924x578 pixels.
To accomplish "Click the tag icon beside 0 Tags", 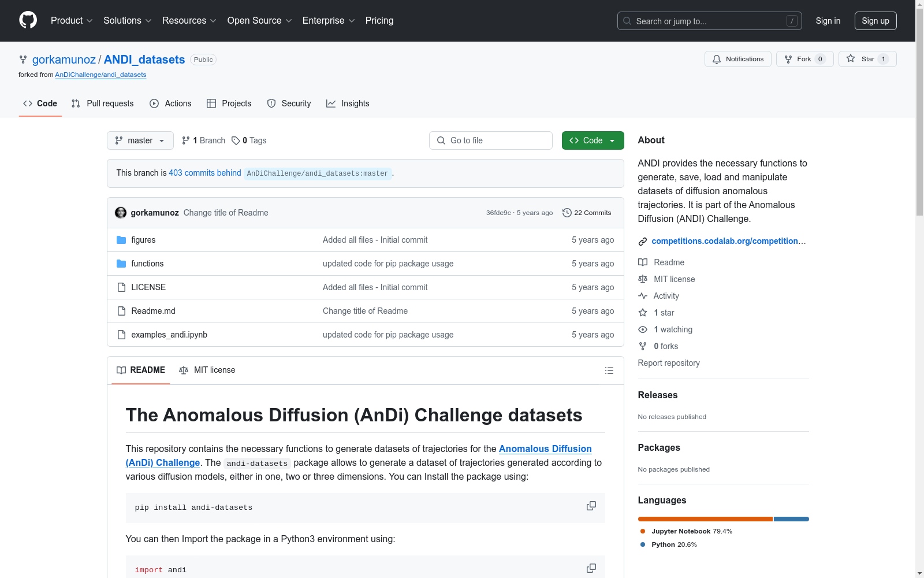I will (236, 140).
